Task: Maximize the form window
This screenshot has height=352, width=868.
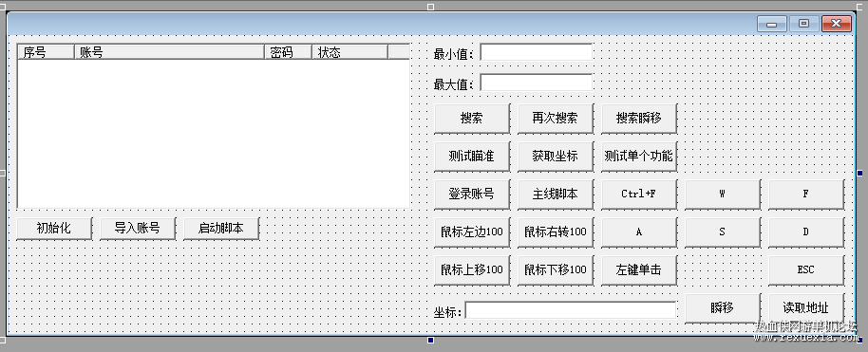Action: click(x=803, y=24)
